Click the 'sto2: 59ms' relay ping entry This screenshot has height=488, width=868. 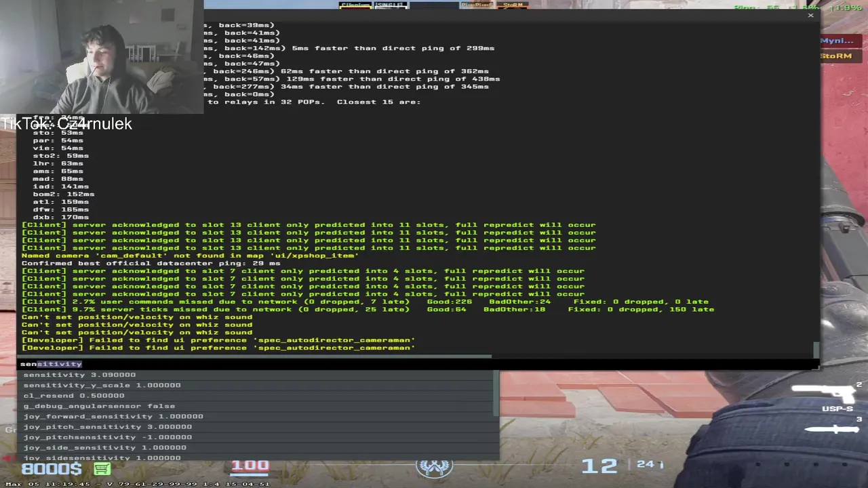tap(60, 156)
